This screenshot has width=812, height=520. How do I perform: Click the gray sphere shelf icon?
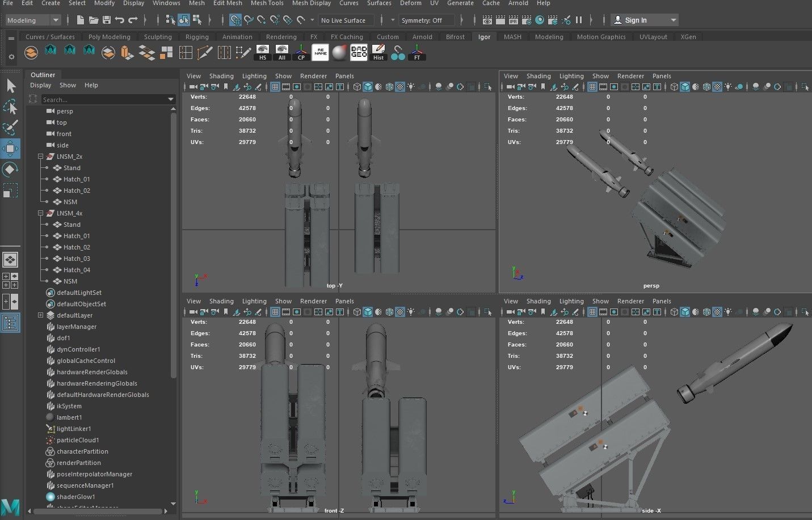339,53
